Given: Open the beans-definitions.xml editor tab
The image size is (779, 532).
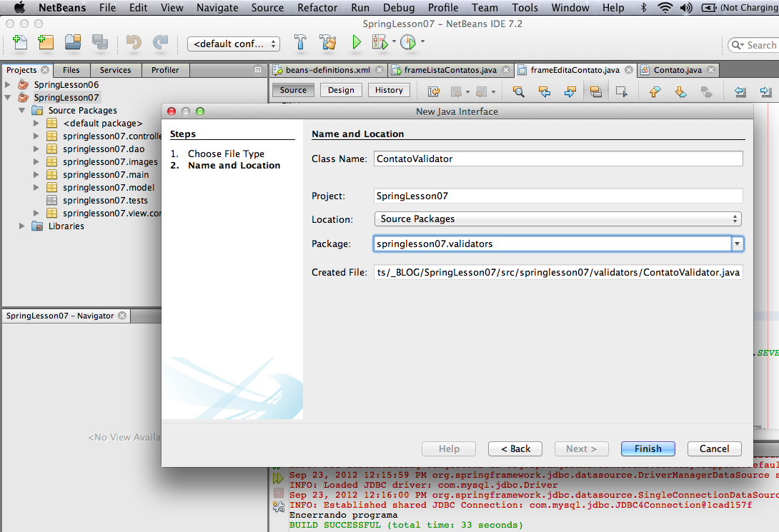Looking at the screenshot, I should [x=328, y=70].
